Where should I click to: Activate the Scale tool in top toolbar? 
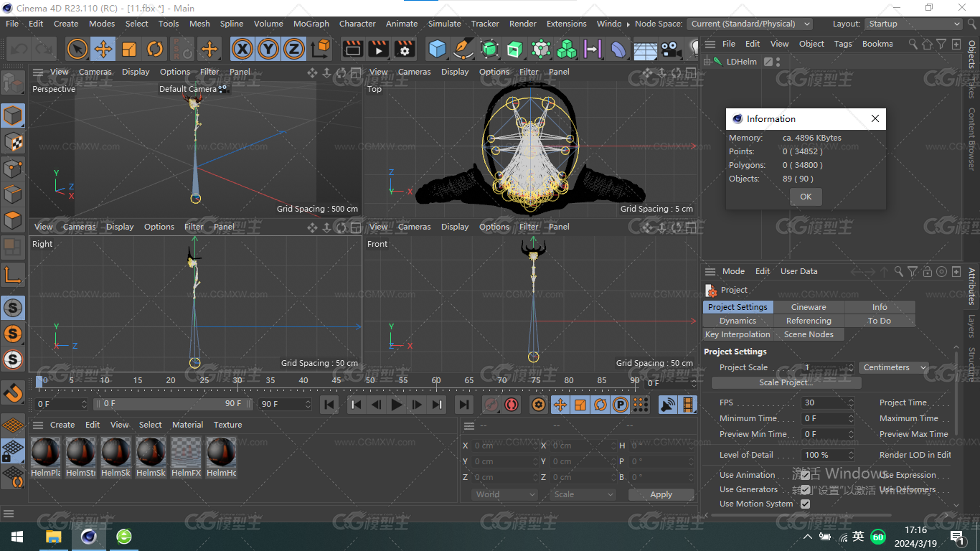coord(129,49)
